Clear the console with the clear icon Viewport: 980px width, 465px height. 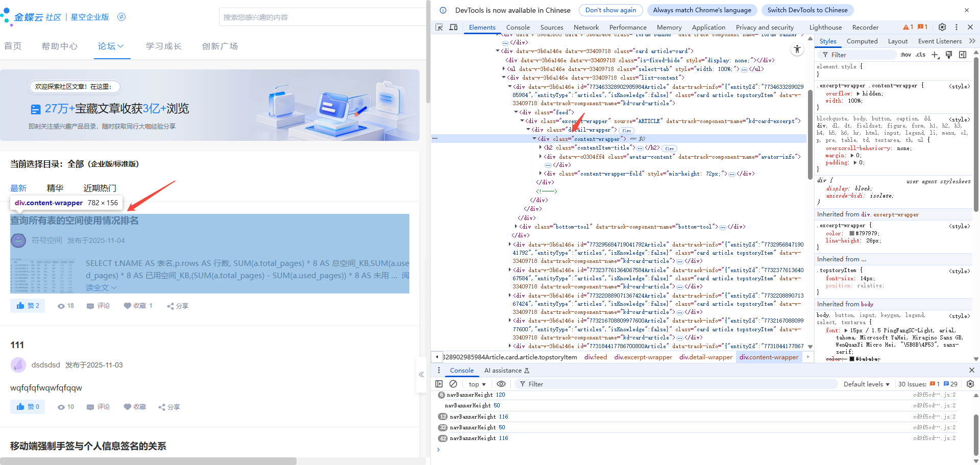(x=453, y=384)
